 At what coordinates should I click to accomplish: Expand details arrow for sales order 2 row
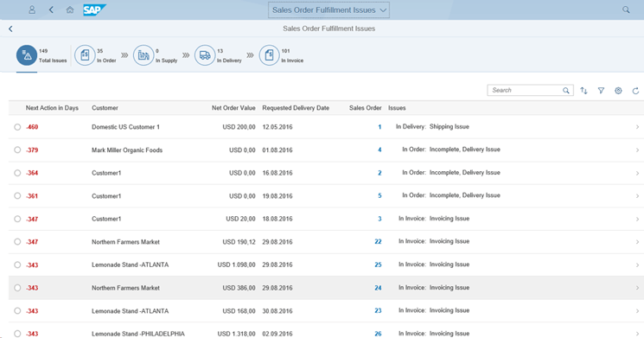click(x=637, y=173)
